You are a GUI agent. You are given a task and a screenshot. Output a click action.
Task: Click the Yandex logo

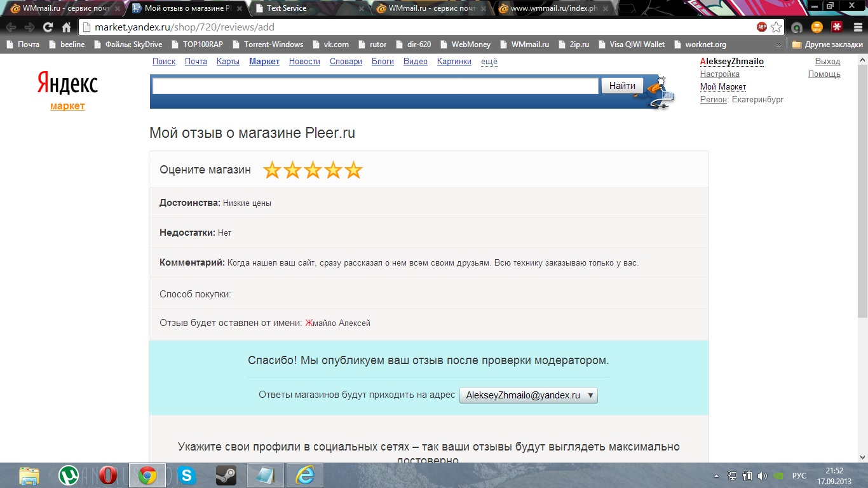[x=67, y=83]
